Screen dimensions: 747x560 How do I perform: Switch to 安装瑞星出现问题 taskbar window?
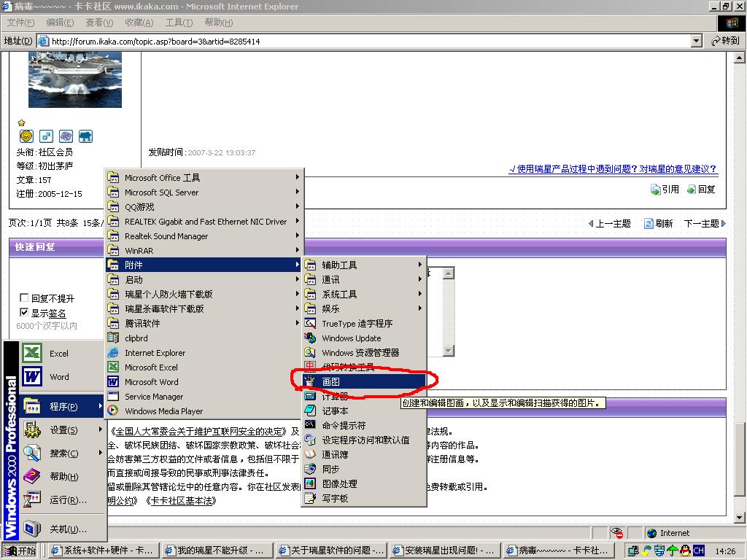[x=444, y=551]
